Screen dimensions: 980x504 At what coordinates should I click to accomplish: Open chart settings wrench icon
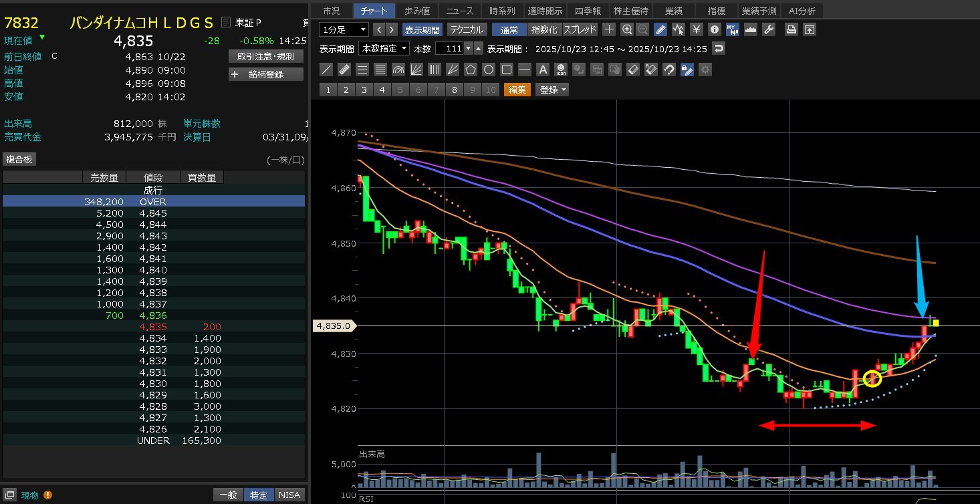(768, 29)
